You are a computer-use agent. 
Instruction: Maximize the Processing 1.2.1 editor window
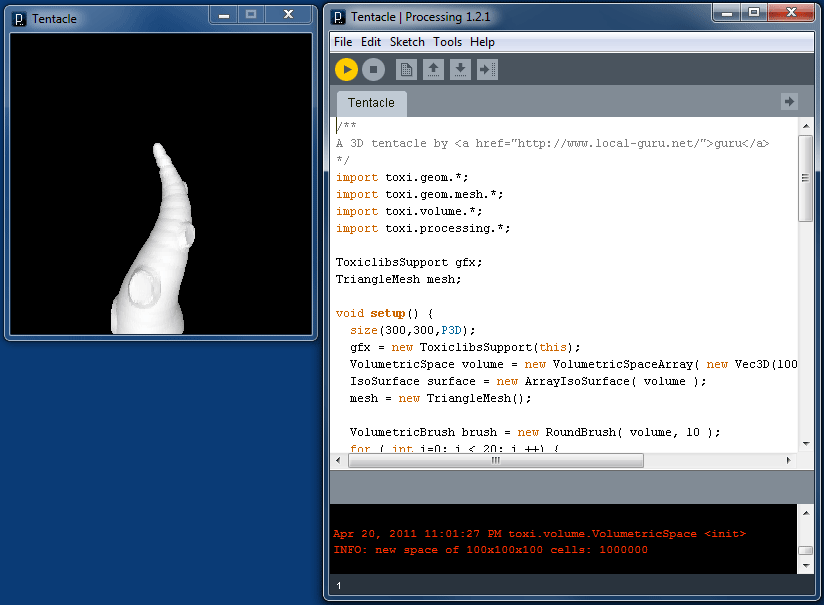click(754, 13)
